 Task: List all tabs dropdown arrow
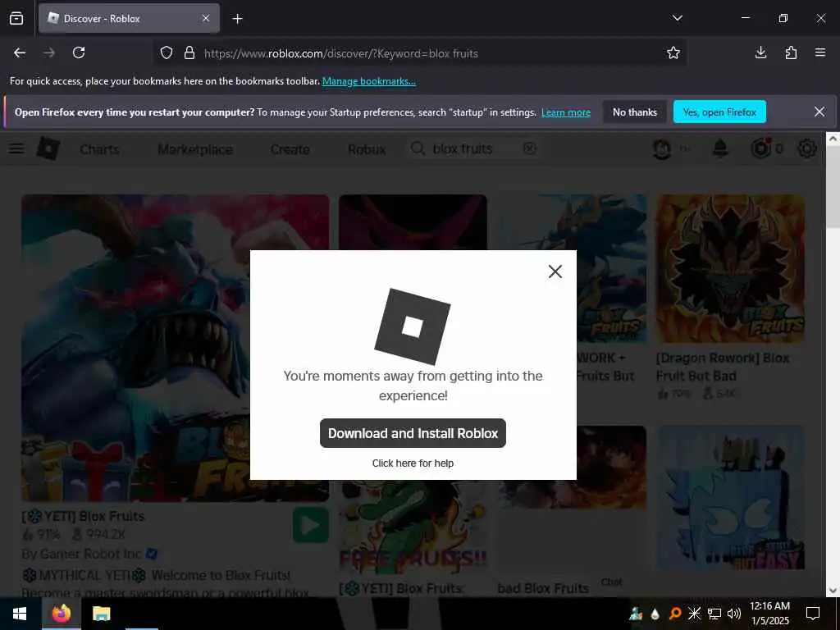(x=677, y=18)
